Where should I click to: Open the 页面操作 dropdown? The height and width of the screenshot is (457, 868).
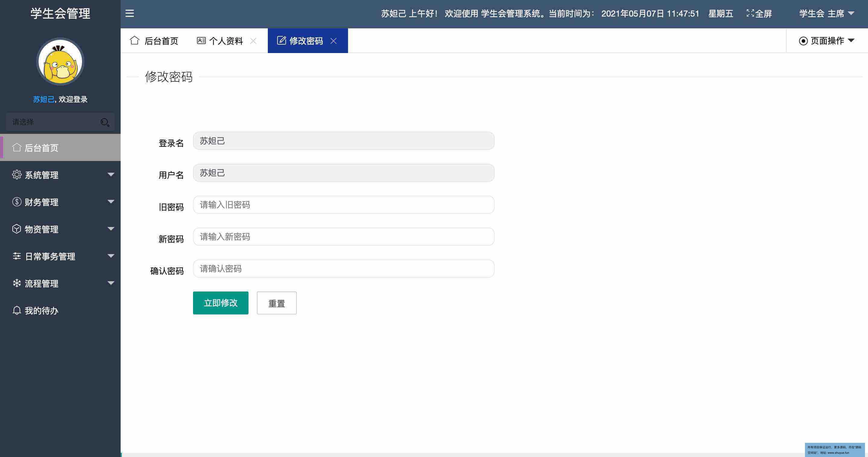click(827, 41)
